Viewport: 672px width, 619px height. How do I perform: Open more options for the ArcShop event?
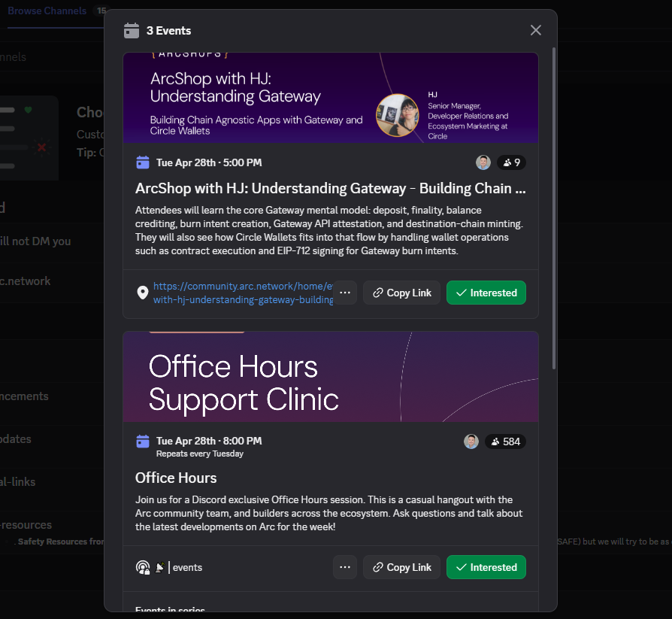[x=345, y=293]
